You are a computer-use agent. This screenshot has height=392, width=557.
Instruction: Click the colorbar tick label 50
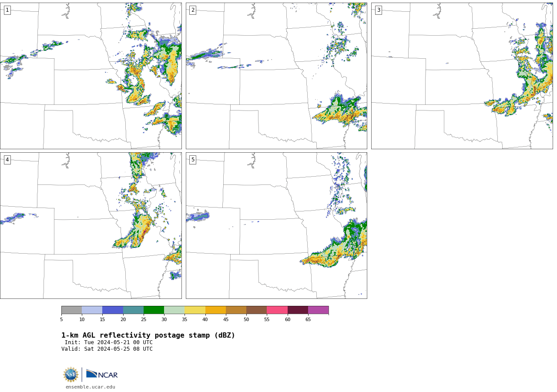coord(246,320)
